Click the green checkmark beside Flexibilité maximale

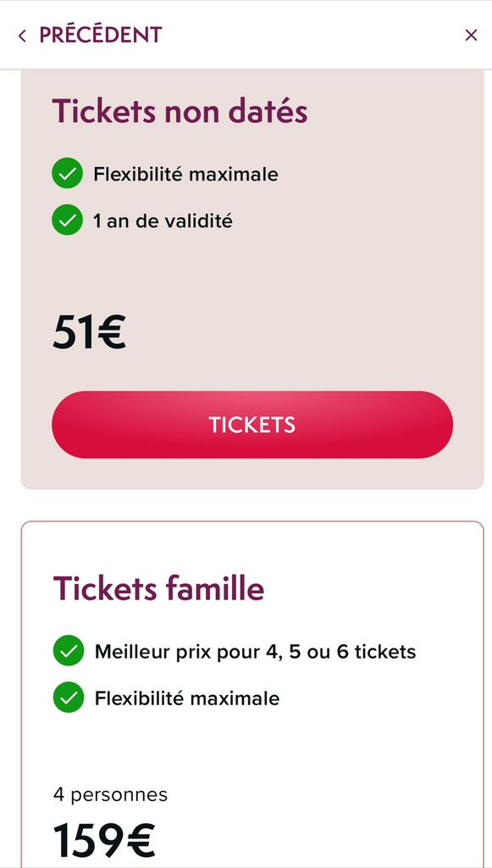tap(67, 174)
